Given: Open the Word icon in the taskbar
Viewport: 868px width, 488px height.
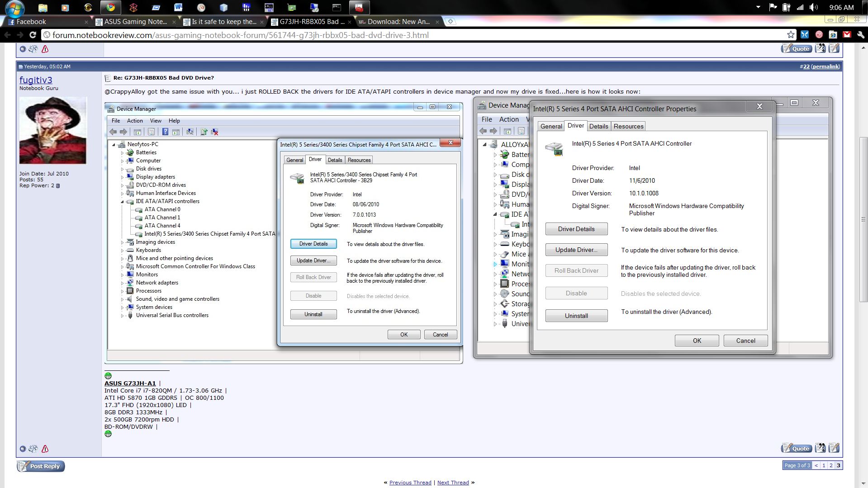Looking at the screenshot, I should [178, 7].
